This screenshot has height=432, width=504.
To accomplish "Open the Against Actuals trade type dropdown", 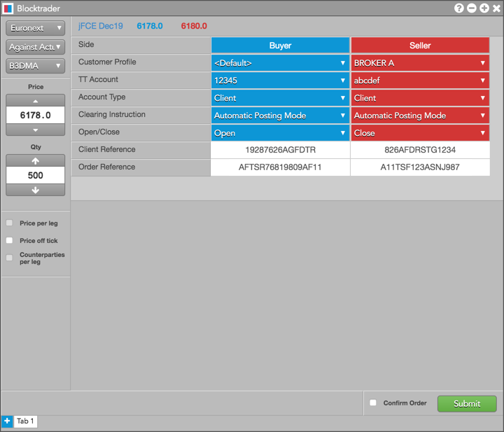I will (x=36, y=47).
